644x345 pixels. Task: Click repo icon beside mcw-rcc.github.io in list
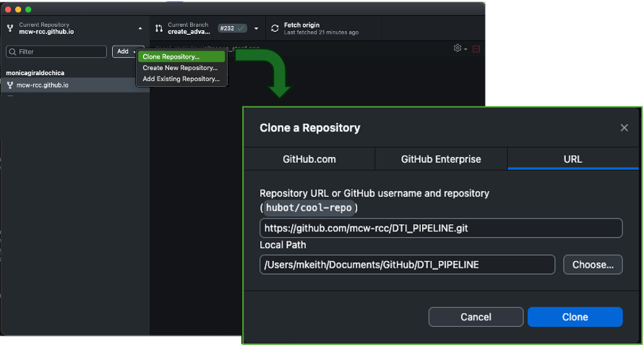(x=10, y=85)
